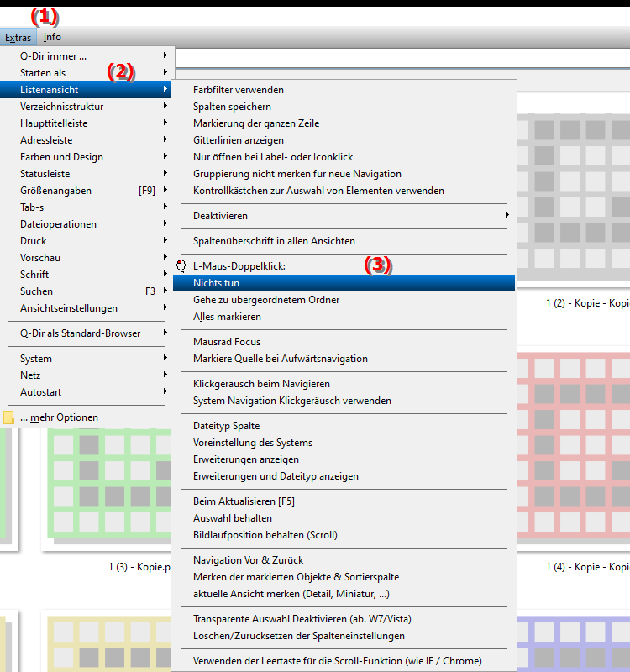Toggle 'Verwenden der Leertaste für die Scroll-Funktion'

pos(344,661)
